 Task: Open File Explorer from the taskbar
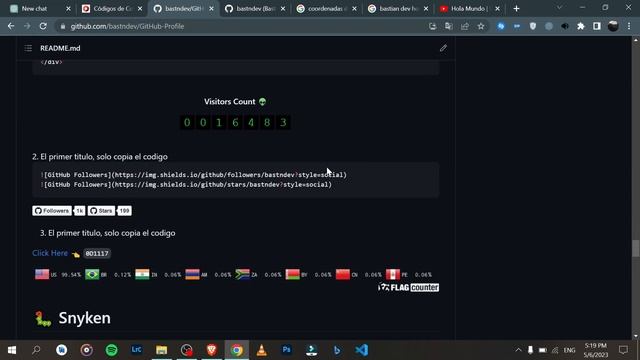(162, 350)
